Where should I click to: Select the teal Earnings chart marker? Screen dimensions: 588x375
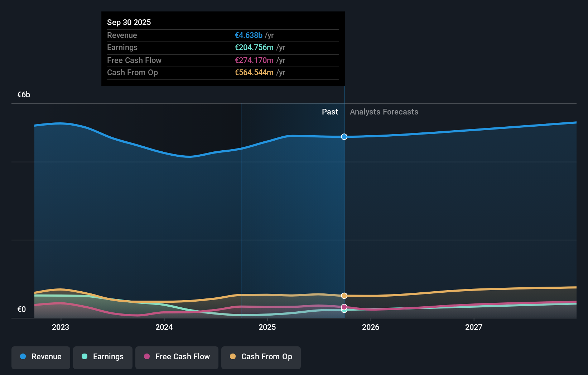pyautogui.click(x=344, y=310)
